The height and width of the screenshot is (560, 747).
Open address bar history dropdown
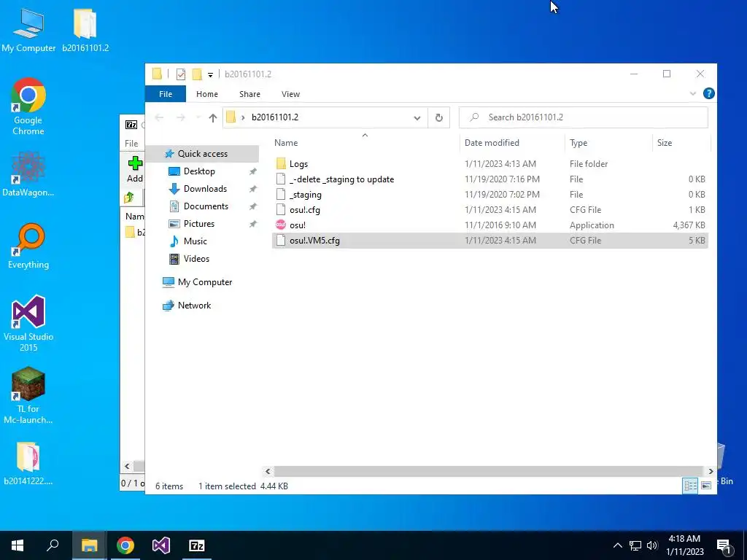pos(417,117)
